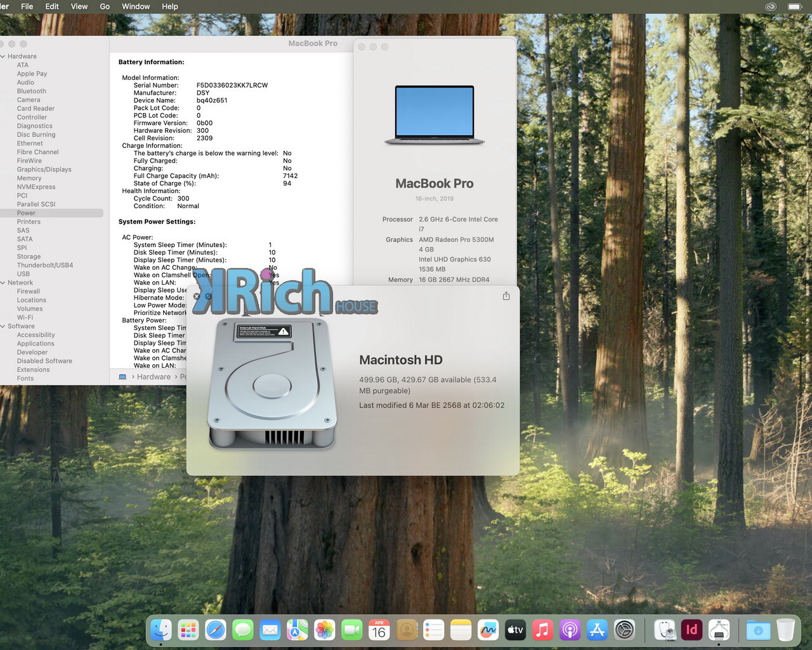Open Launchpad from the Dock
Viewport: 812px width, 650px height.
tap(188, 630)
